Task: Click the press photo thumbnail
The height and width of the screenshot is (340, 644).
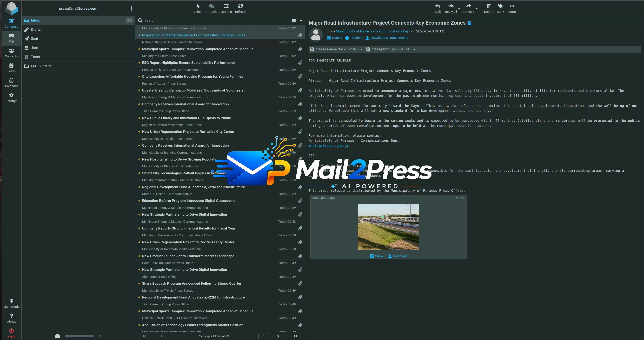Action: pos(388,227)
